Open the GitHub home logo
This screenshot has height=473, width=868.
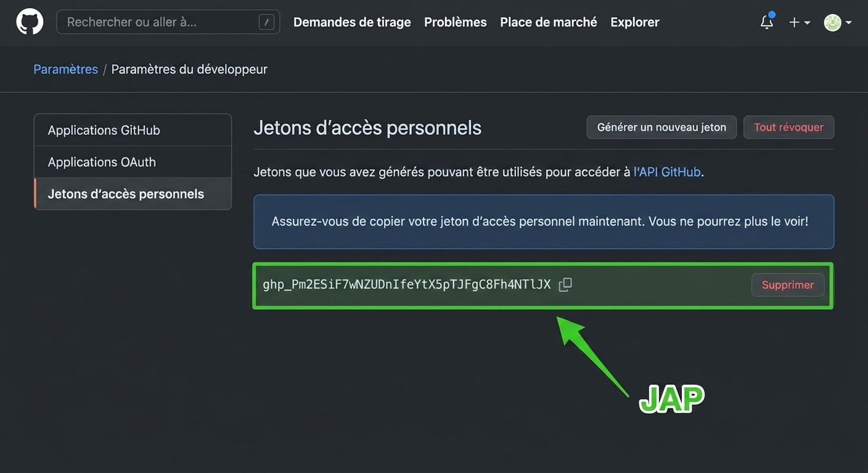click(30, 22)
